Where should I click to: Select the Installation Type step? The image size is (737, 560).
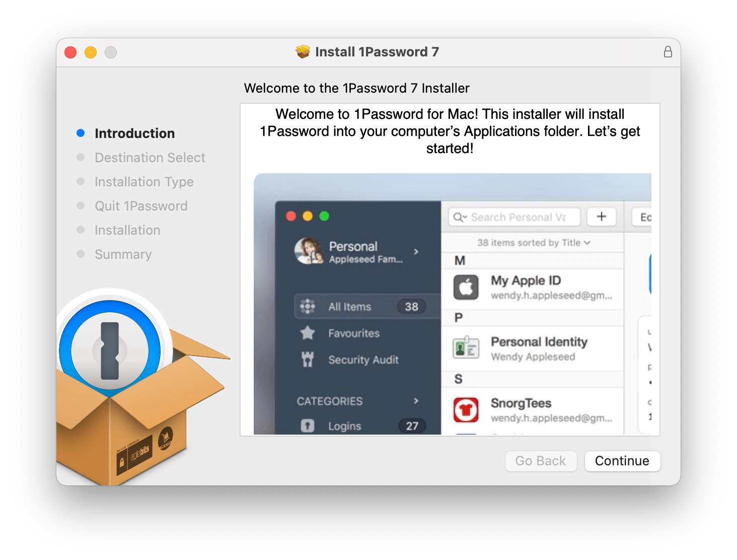tap(144, 182)
